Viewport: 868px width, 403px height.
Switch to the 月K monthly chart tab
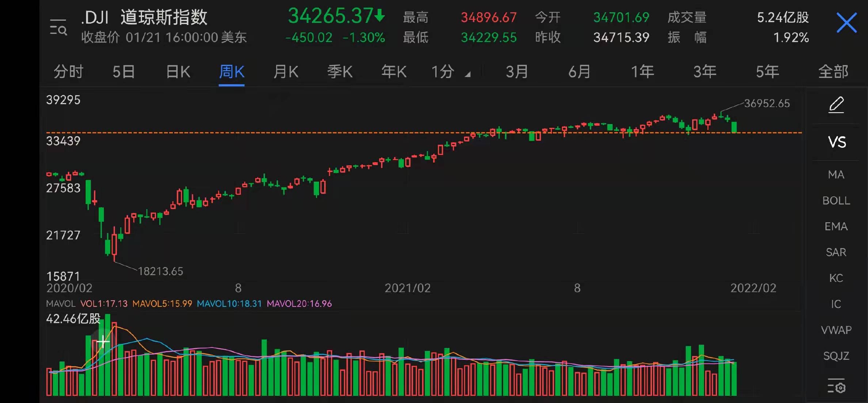click(x=286, y=72)
